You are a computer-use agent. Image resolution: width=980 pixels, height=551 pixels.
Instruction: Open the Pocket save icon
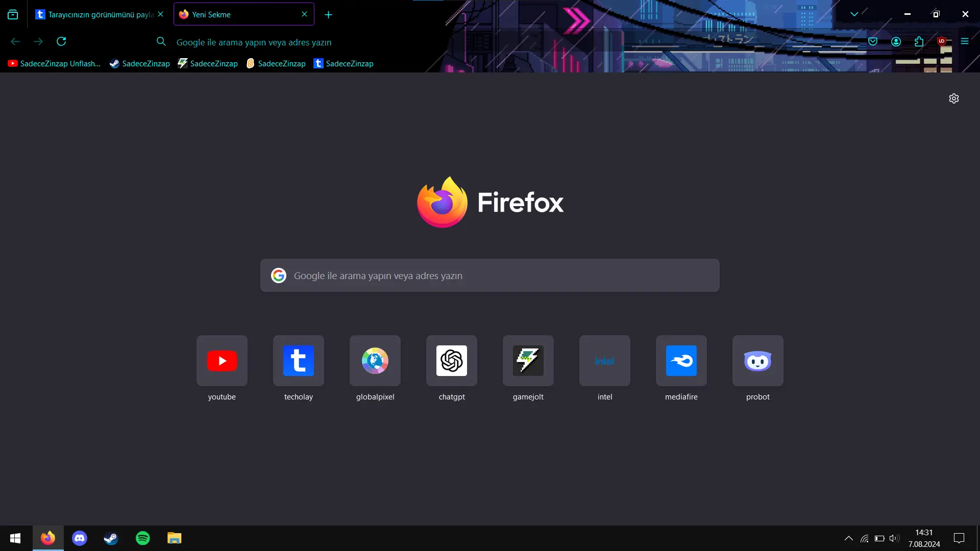click(x=873, y=41)
